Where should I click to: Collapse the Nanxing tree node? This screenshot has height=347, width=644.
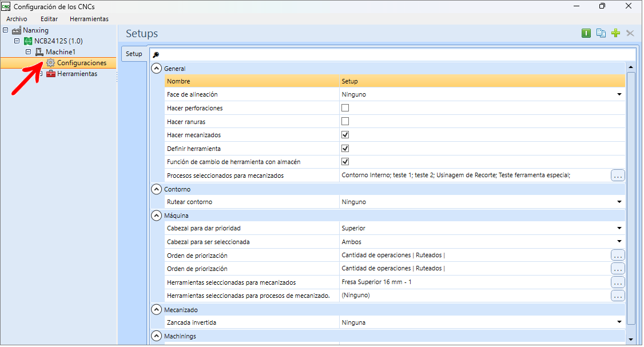click(6, 30)
